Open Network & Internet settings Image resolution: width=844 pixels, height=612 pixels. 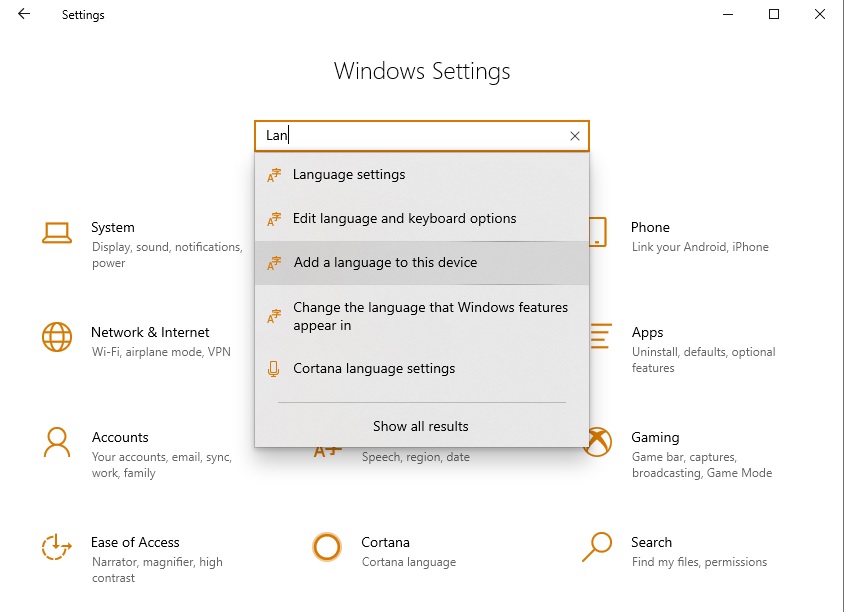150,333
